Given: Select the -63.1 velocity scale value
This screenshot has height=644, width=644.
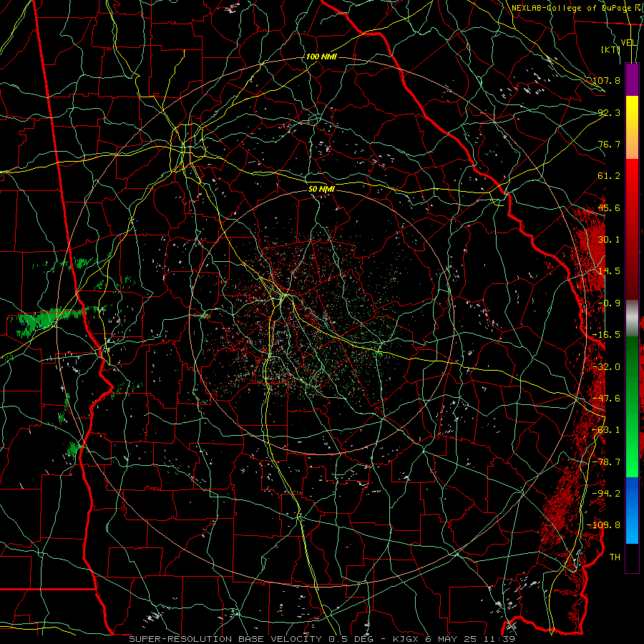Looking at the screenshot, I should (x=607, y=430).
